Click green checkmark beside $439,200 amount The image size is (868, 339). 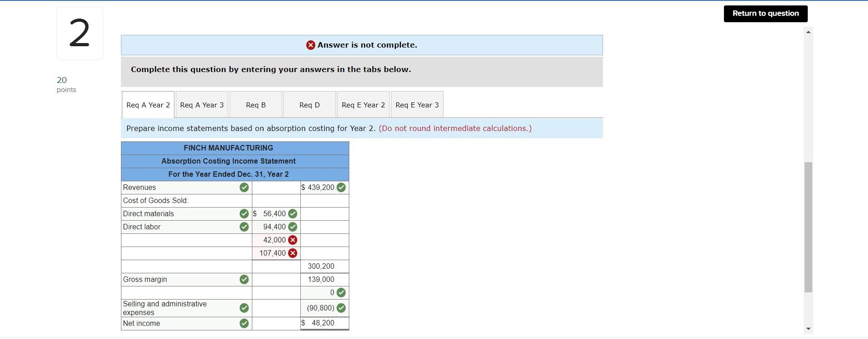(341, 188)
